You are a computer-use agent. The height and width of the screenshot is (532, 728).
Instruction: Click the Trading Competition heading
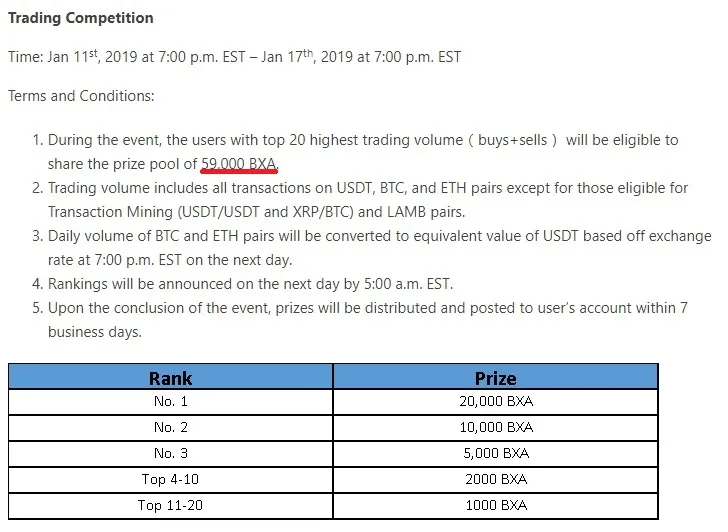[81, 18]
